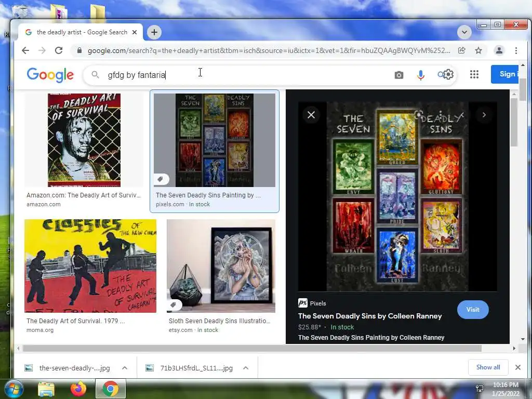
Task: Close the image preview panel
Action: [x=311, y=115]
